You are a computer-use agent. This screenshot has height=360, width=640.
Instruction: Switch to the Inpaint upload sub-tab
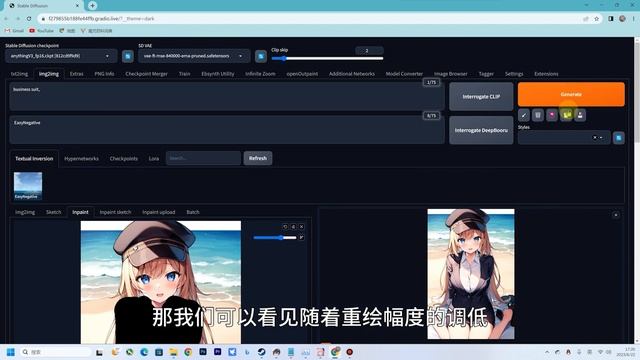pos(158,212)
